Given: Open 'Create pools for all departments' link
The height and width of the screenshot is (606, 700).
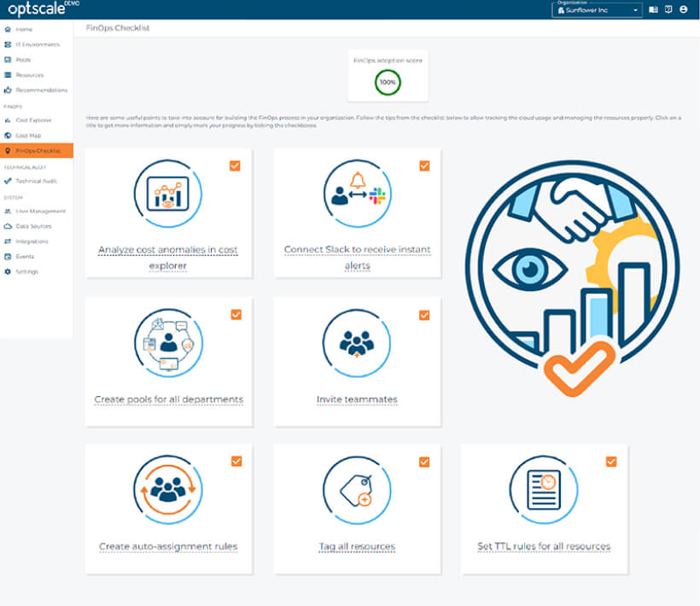Looking at the screenshot, I should [x=169, y=399].
